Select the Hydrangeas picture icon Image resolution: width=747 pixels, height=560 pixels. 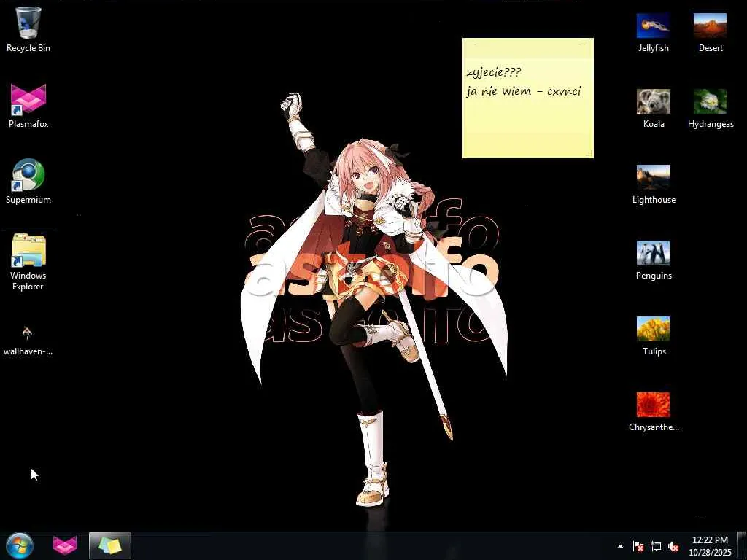tap(711, 108)
